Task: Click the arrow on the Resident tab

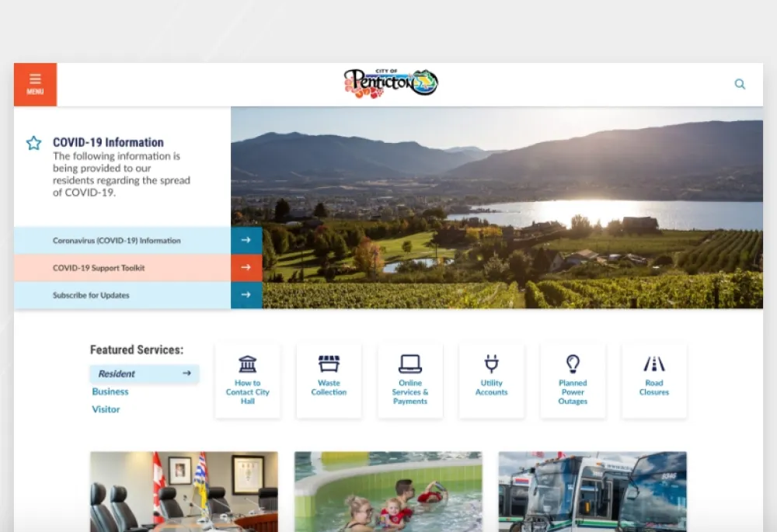Action: [186, 374]
